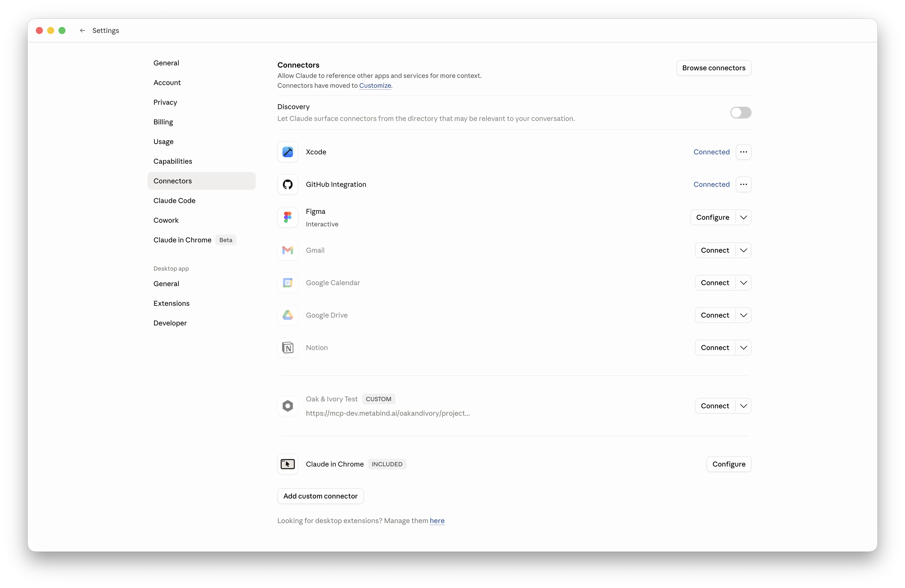
Task: Follow the Customize link
Action: [x=375, y=86]
